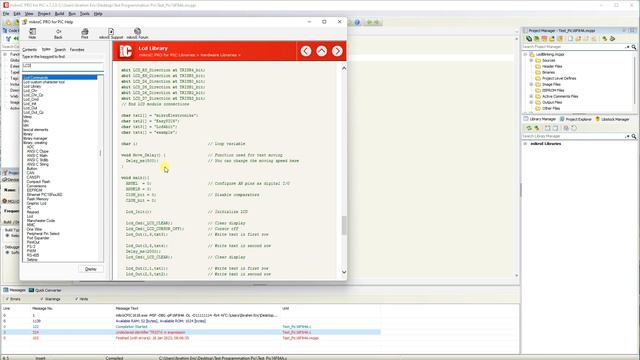640x360 pixels.
Task: Go up one level arrow in red header
Action: tap(322, 51)
